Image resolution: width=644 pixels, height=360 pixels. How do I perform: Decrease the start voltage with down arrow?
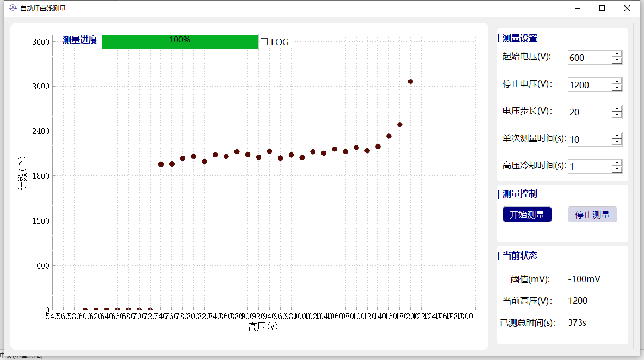(x=617, y=62)
